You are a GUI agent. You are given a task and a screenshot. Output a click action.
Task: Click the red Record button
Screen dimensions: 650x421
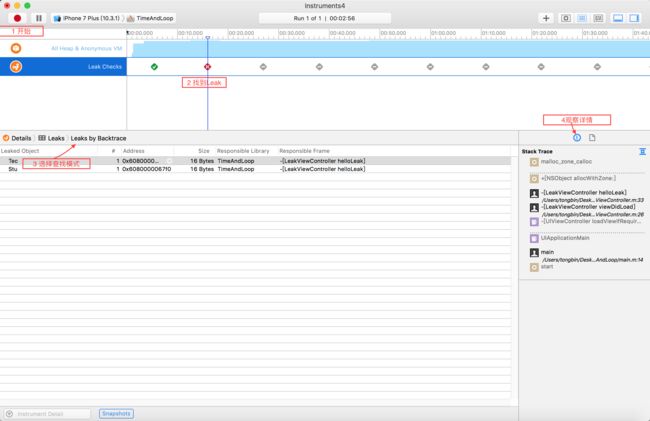[x=17, y=18]
